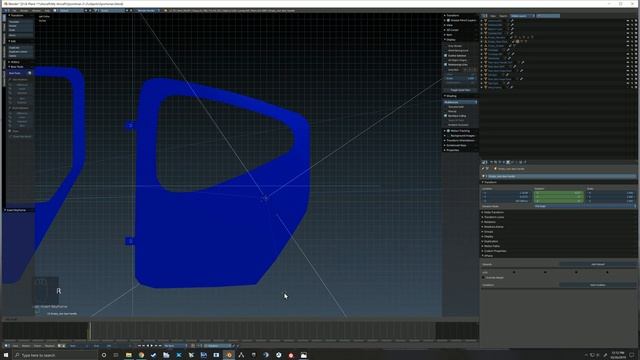Image resolution: width=640 pixels, height=360 pixels.
Task: Toggle visibility eye of first outliner row
Action: (628, 20)
